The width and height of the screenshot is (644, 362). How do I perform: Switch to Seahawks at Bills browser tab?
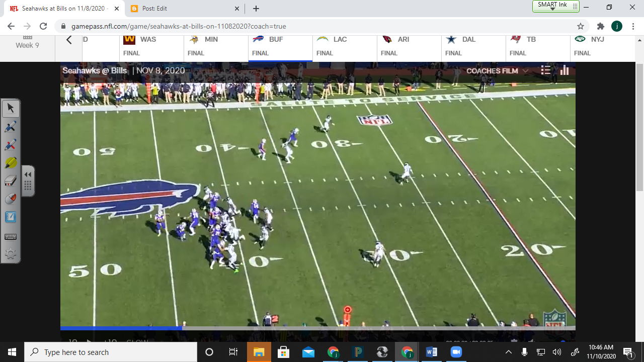coord(63,9)
